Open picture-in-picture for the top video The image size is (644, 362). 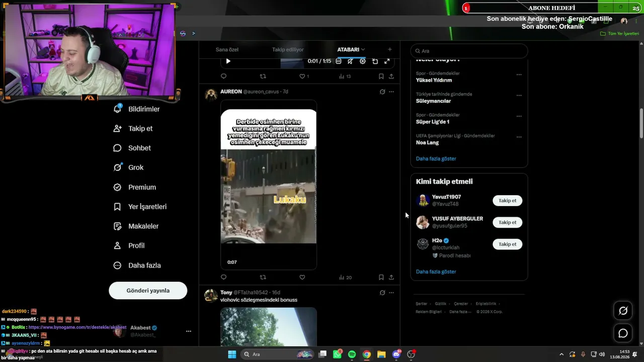tap(375, 61)
